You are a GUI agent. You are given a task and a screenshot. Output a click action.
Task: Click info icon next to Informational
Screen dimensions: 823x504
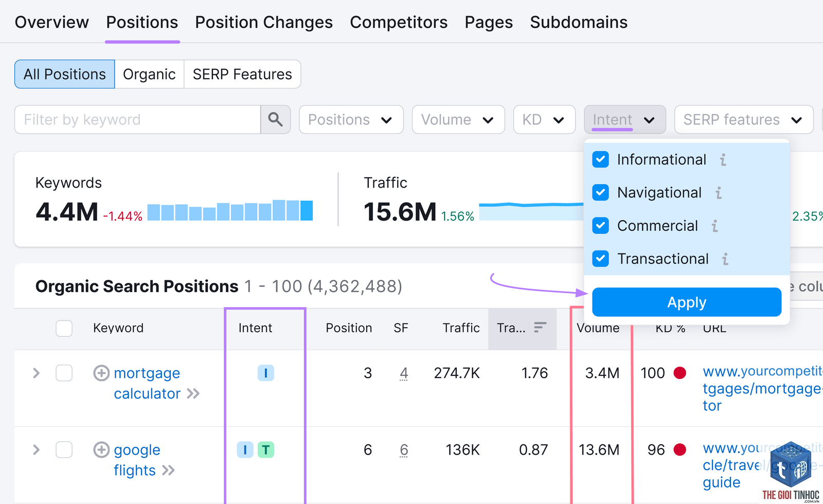723,160
